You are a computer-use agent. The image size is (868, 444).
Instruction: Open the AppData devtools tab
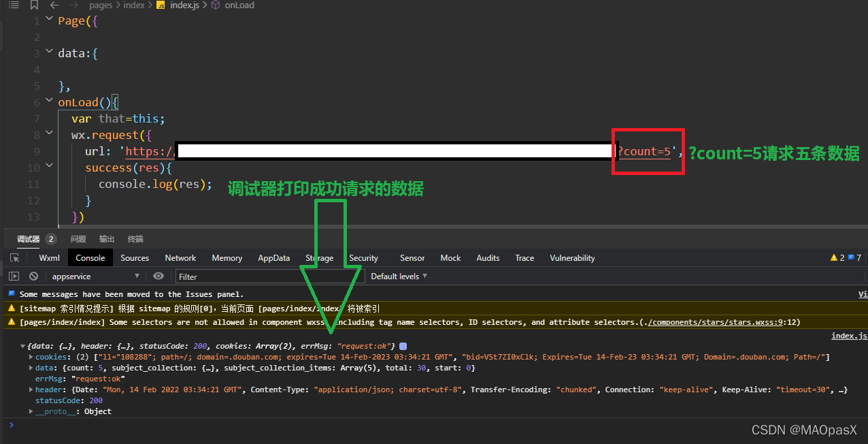[274, 258]
